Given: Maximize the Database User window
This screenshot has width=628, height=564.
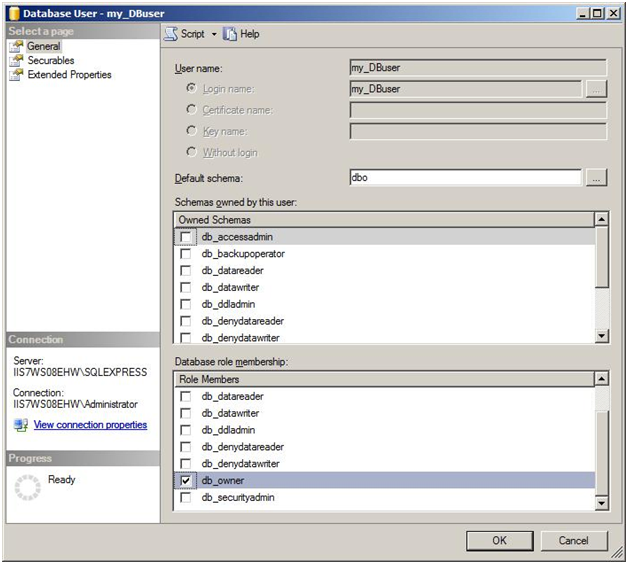Looking at the screenshot, I should pos(597,13).
